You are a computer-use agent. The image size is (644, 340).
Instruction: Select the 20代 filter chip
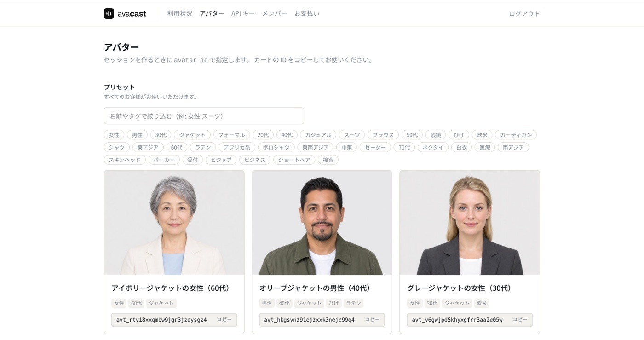click(263, 135)
